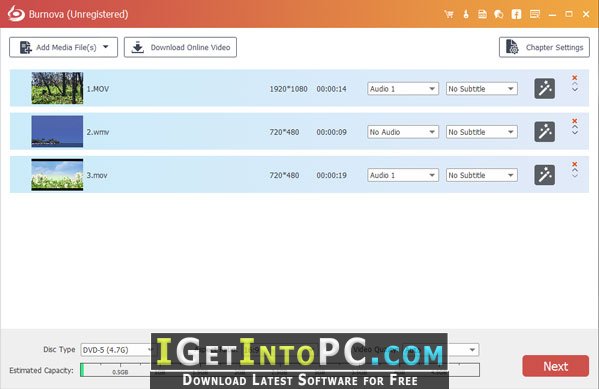Click the register key icon in title bar
This screenshot has width=599, height=389.
coord(466,15)
